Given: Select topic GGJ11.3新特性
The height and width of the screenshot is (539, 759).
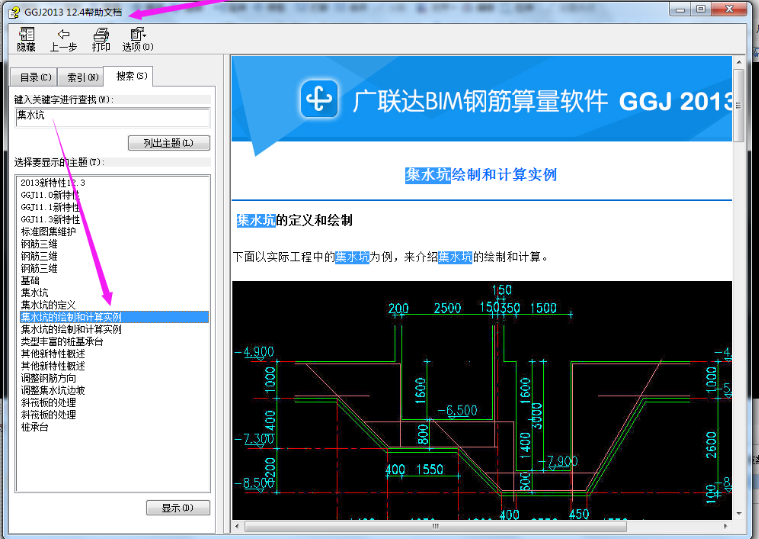Looking at the screenshot, I should point(50,219).
